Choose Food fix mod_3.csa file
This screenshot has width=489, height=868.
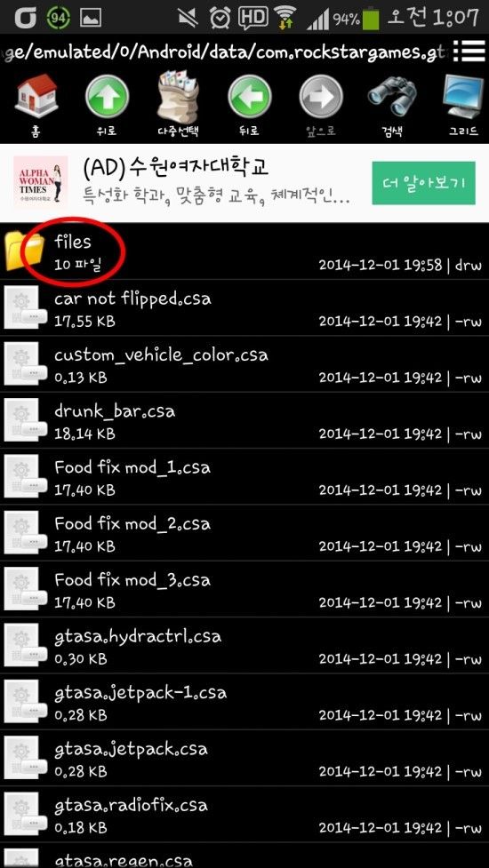pos(244,589)
